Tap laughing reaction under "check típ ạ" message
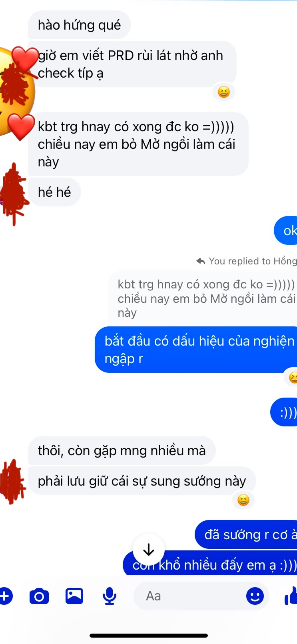Screen dimensions: 297x644 (224, 92)
